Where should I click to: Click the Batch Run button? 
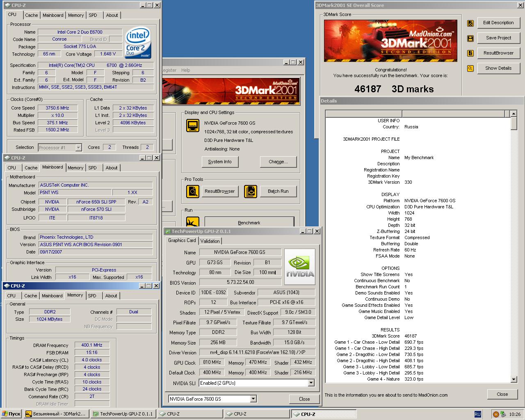click(x=278, y=191)
